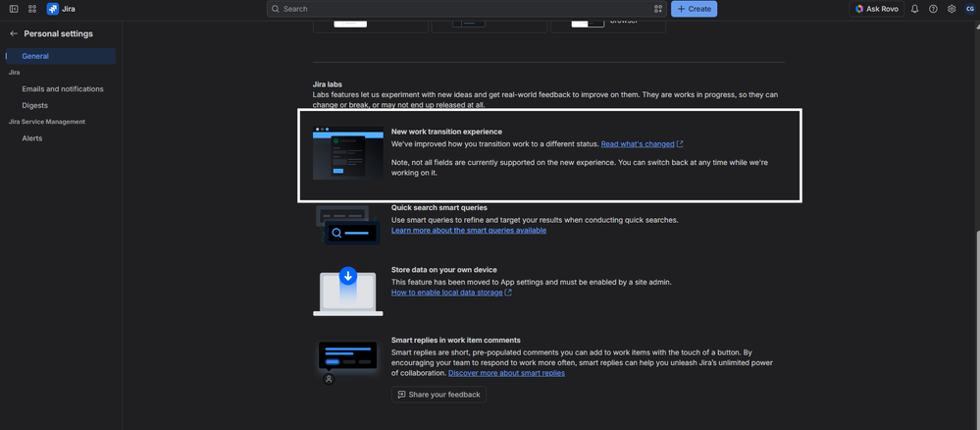
Task: Open Ask Rovo assistant
Action: click(876, 9)
